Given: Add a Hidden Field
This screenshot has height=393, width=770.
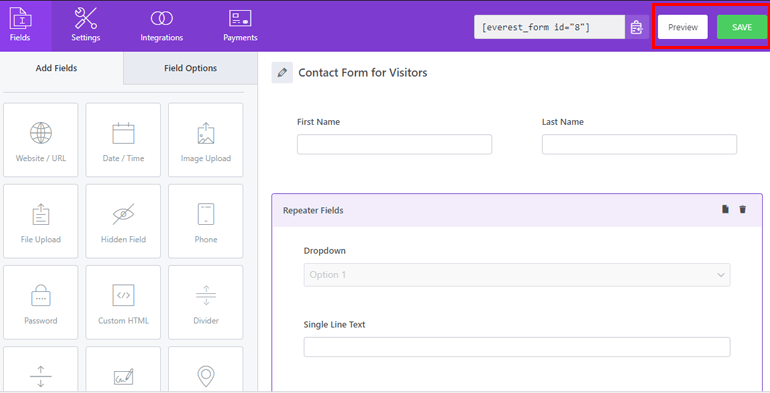Looking at the screenshot, I should coord(123,221).
